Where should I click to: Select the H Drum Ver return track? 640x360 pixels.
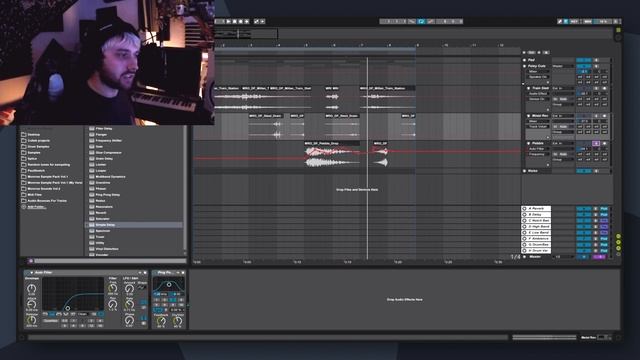536,251
